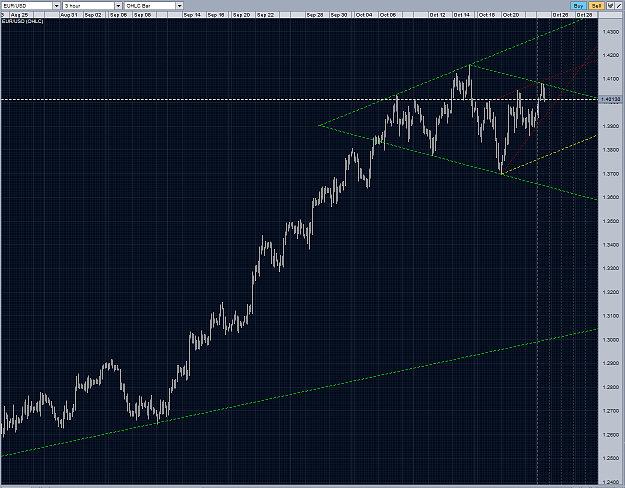Click the current price marker 1.40133
625x488 pixels.
click(610, 99)
